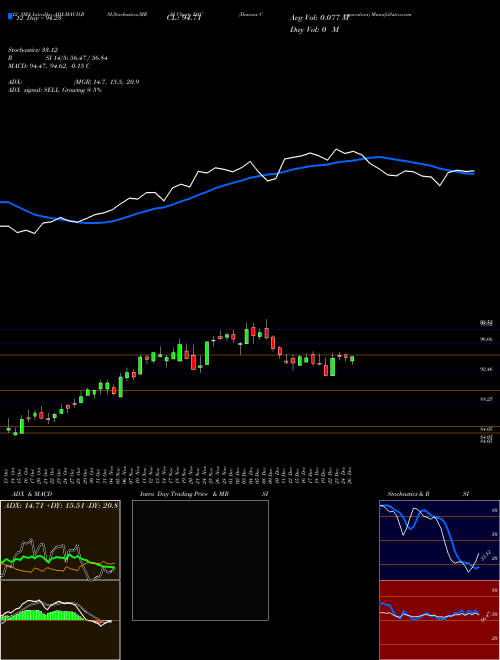Open the red RSI thumbnail chart
The width and height of the screenshot is (500, 660).
click(x=439, y=620)
